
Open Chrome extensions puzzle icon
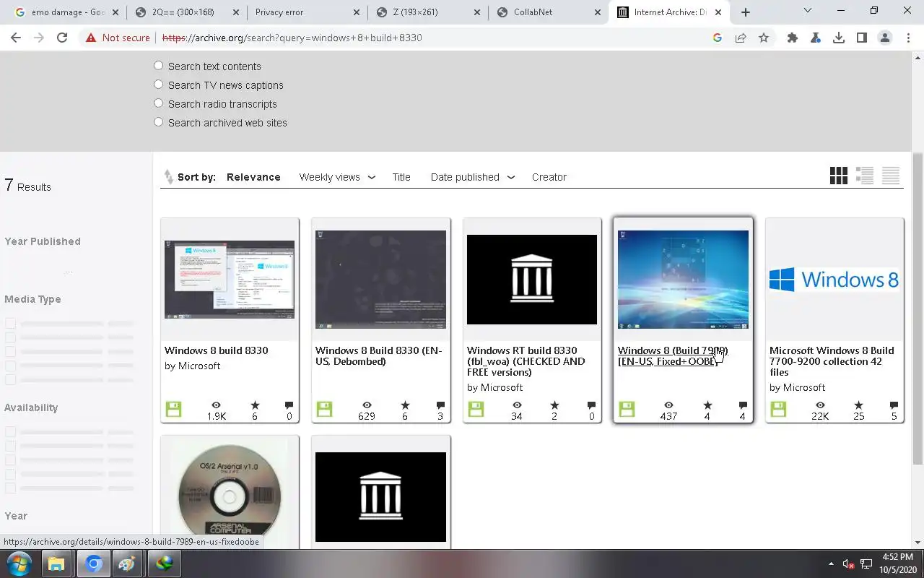click(793, 38)
